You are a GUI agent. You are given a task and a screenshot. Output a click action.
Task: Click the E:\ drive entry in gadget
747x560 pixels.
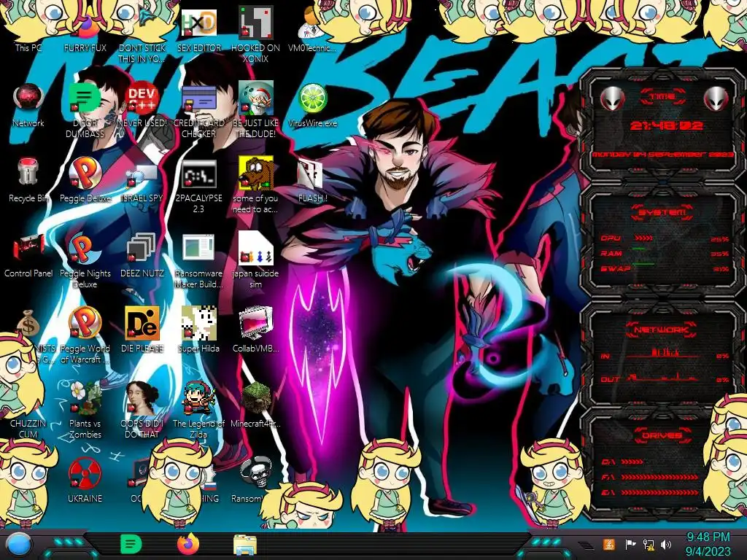click(650, 492)
